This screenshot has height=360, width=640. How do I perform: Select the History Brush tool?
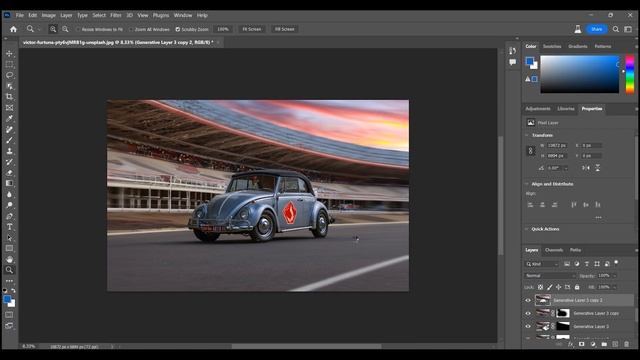(x=9, y=162)
